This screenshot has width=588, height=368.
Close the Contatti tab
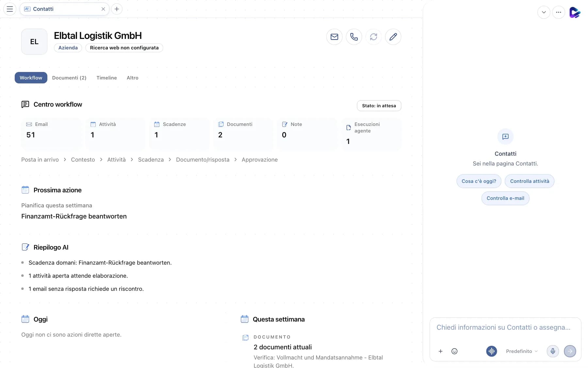(103, 9)
